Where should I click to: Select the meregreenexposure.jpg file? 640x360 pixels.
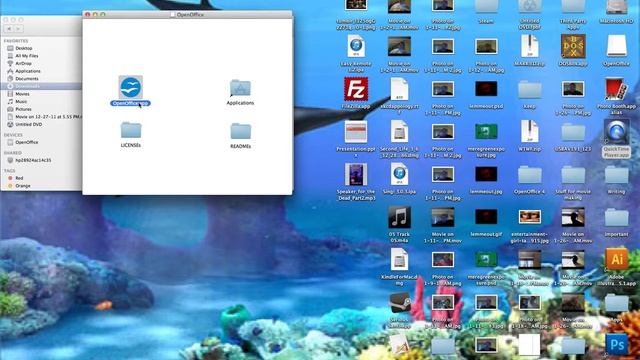[x=486, y=132]
